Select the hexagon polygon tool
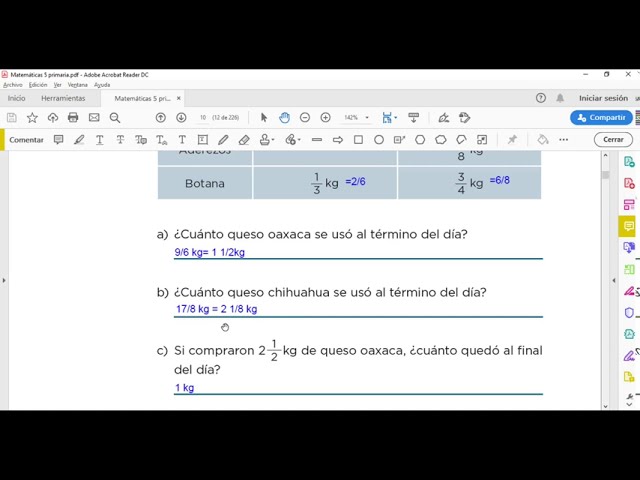The image size is (640, 480). point(420,140)
